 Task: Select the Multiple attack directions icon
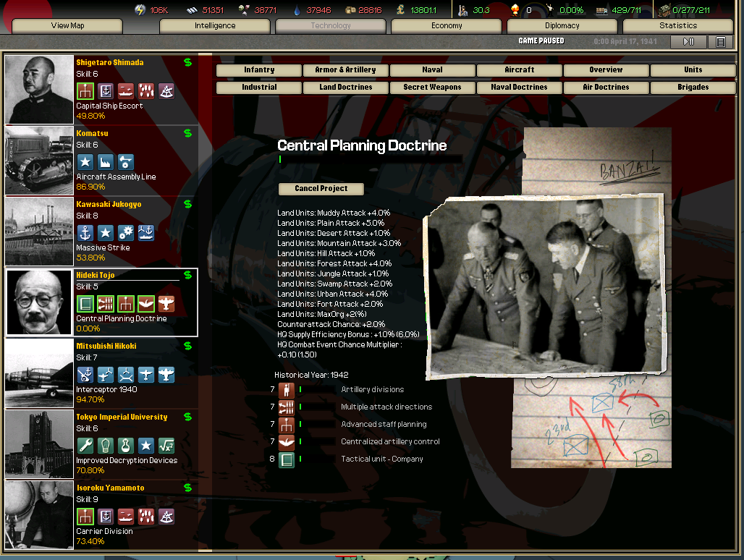(x=287, y=407)
